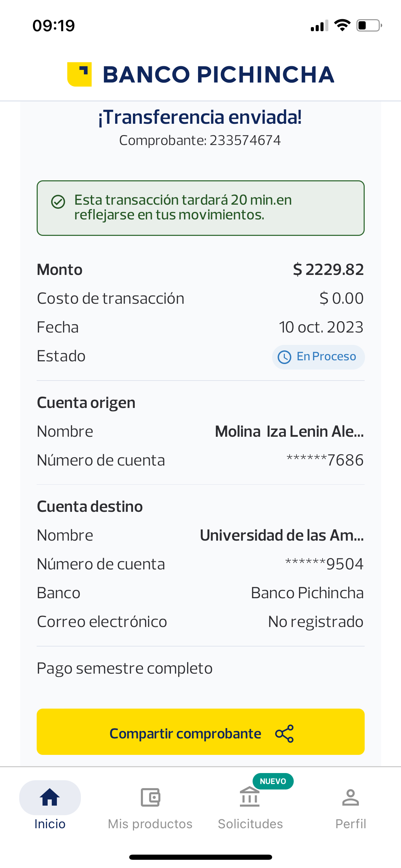
Task: Tap the NUEVO badge above Solicitudes
Action: click(x=273, y=781)
